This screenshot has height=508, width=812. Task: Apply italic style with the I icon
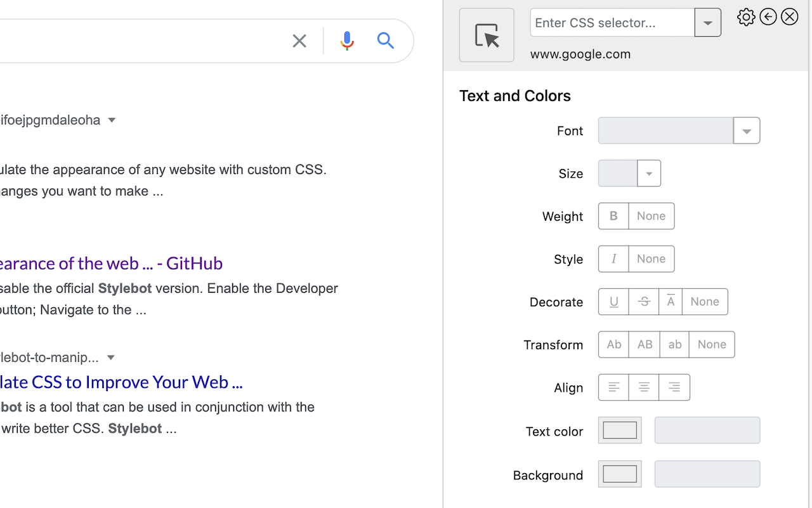[613, 258]
